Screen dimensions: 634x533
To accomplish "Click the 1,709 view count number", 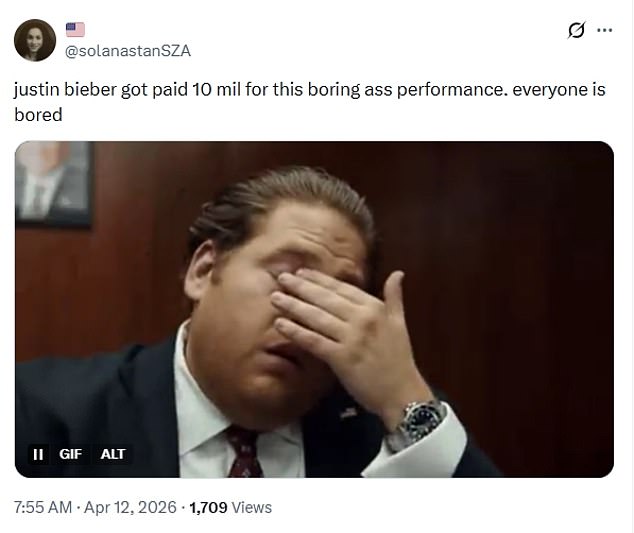I will click(209, 508).
